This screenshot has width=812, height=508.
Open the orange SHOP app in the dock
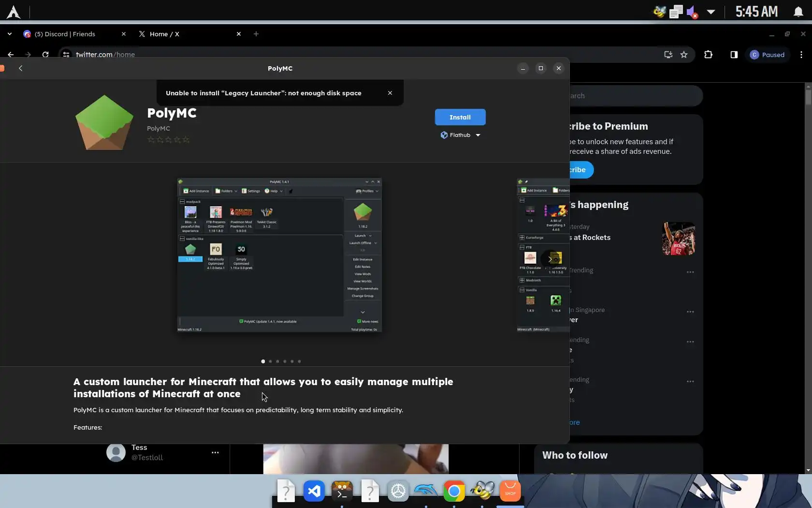(510, 492)
